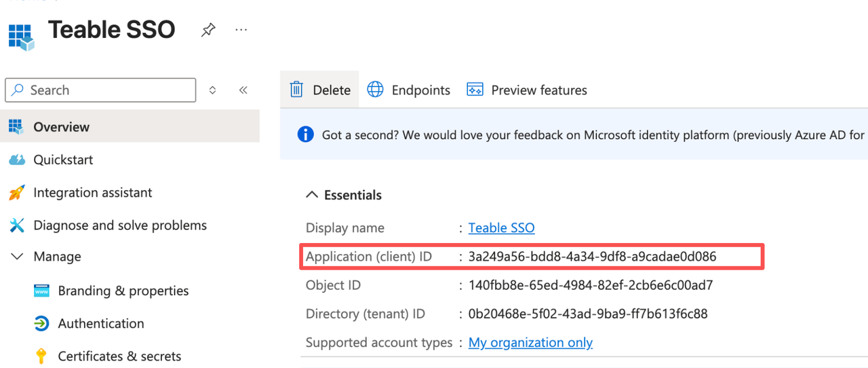This screenshot has height=368, width=868.
Task: Click the Integration assistant rocket icon
Action: click(x=16, y=193)
